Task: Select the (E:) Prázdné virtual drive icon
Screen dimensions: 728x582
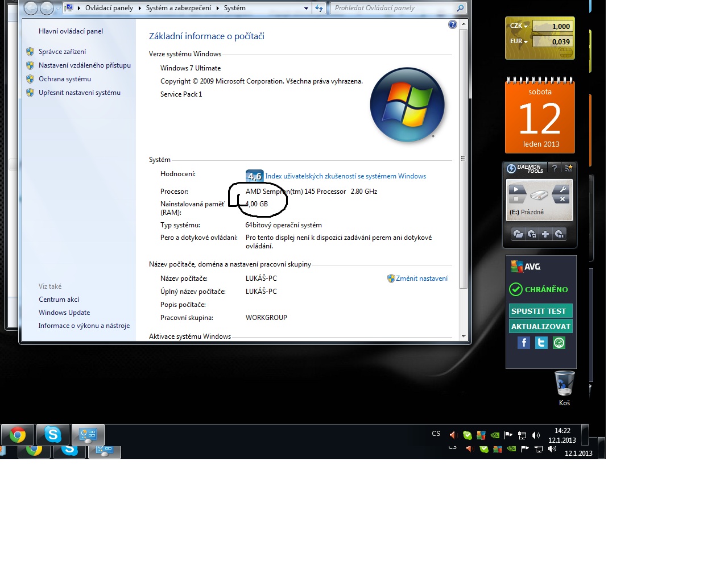Action: tap(539, 196)
